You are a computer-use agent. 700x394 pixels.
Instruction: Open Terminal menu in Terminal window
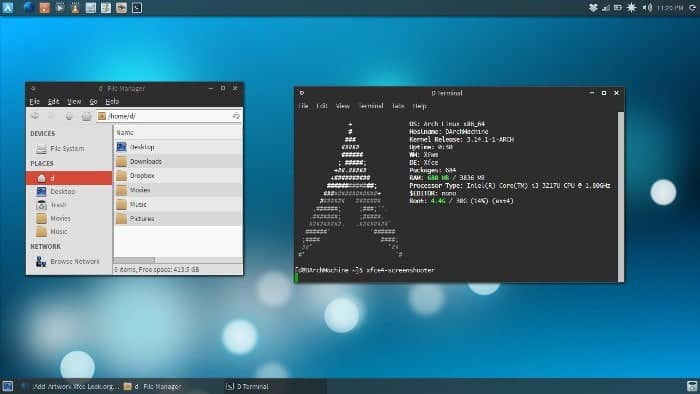371,106
